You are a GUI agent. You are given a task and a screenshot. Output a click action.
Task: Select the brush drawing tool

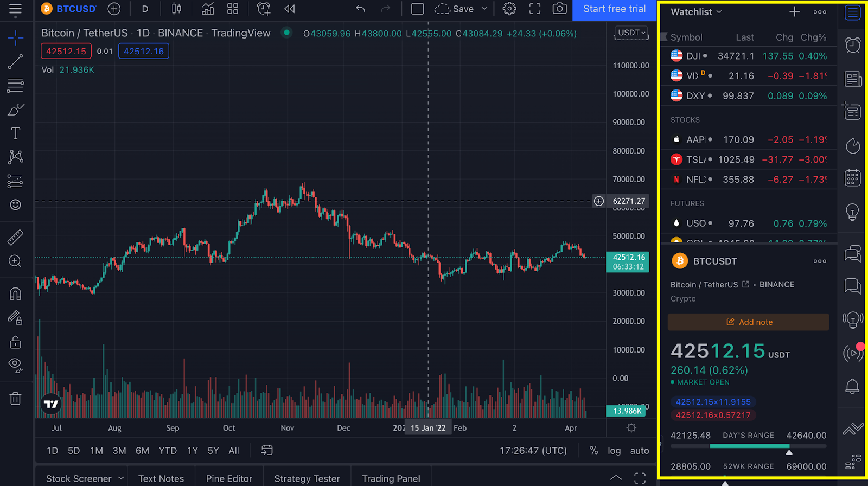15,110
